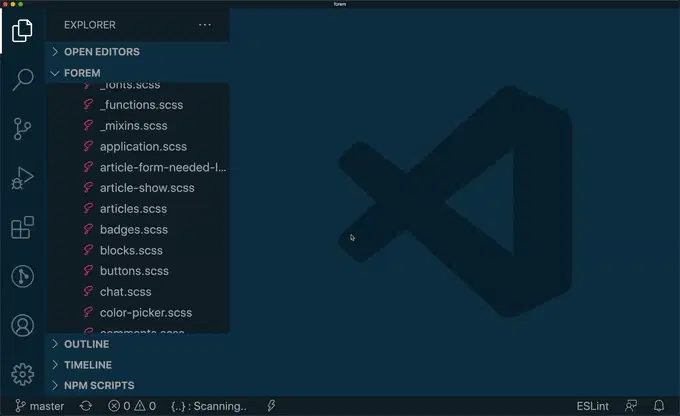The image size is (680, 416).
Task: Click the lightning bolt status icon
Action: [271, 406]
